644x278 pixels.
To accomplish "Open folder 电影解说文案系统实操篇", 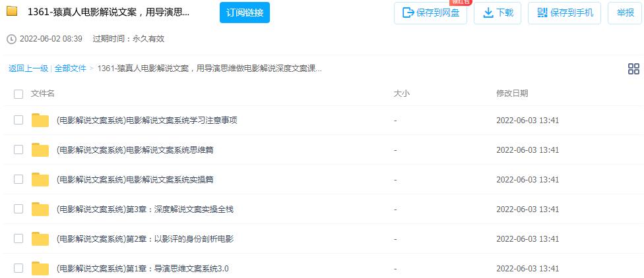I will coord(135,180).
